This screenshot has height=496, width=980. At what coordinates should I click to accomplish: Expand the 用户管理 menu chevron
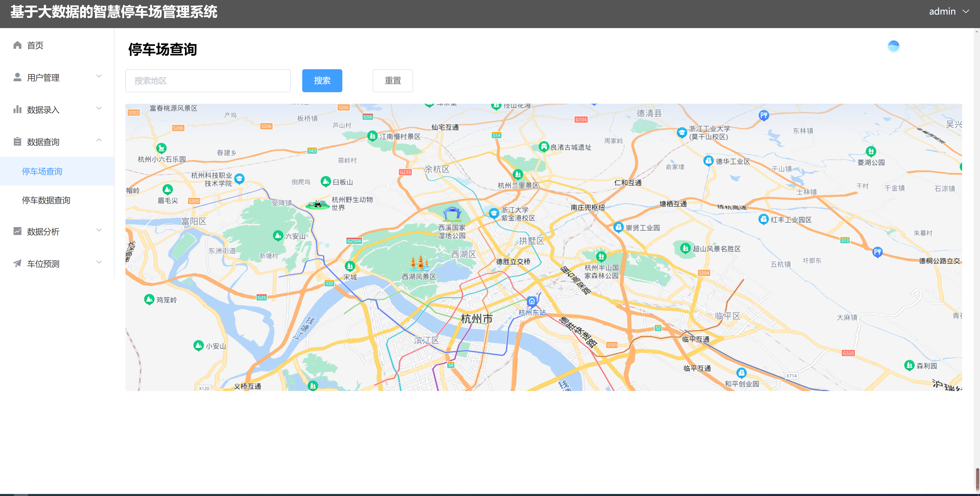pyautogui.click(x=99, y=76)
